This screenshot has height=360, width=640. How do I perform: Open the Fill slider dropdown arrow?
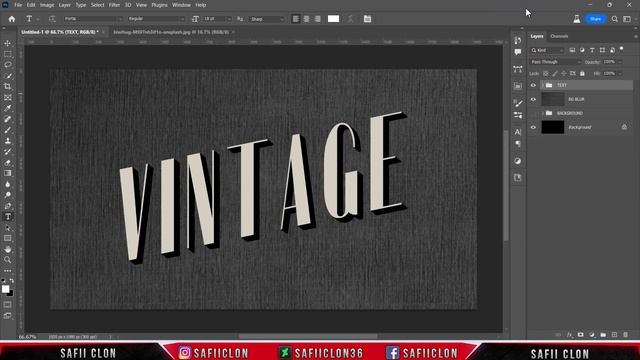coord(620,73)
